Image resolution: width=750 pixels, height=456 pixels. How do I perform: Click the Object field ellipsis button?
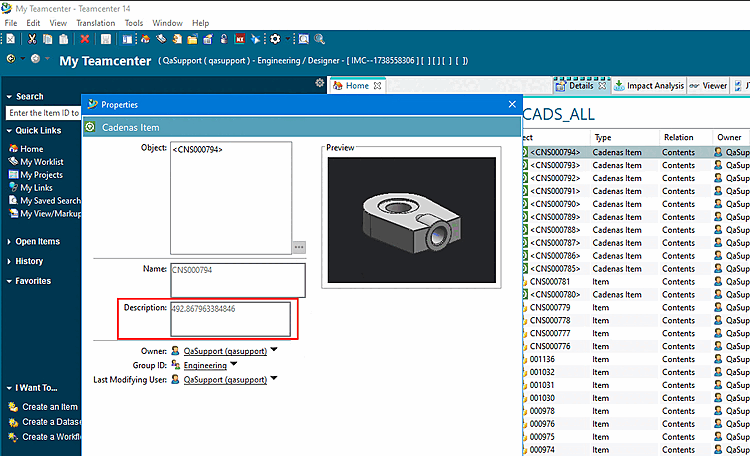(x=299, y=247)
